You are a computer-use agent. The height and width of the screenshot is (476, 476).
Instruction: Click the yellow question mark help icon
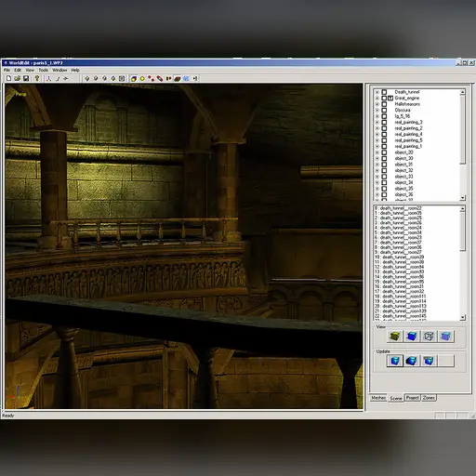pos(37,78)
